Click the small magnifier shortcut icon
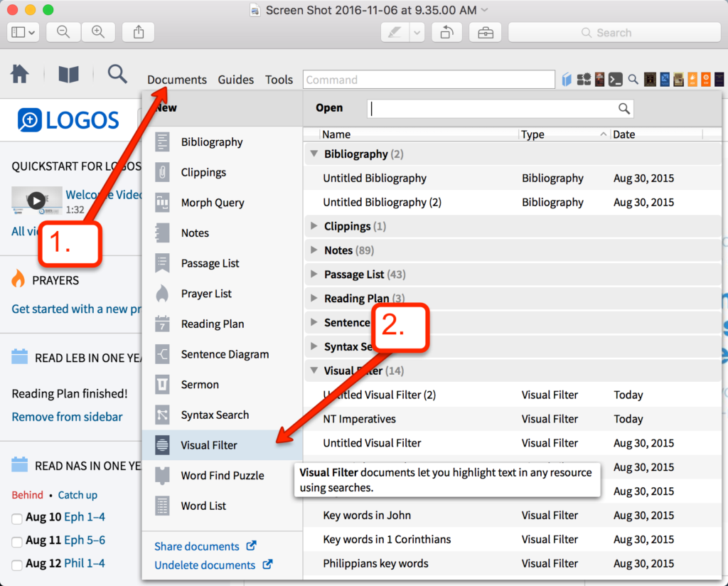This screenshot has height=586, width=728. coord(633,80)
